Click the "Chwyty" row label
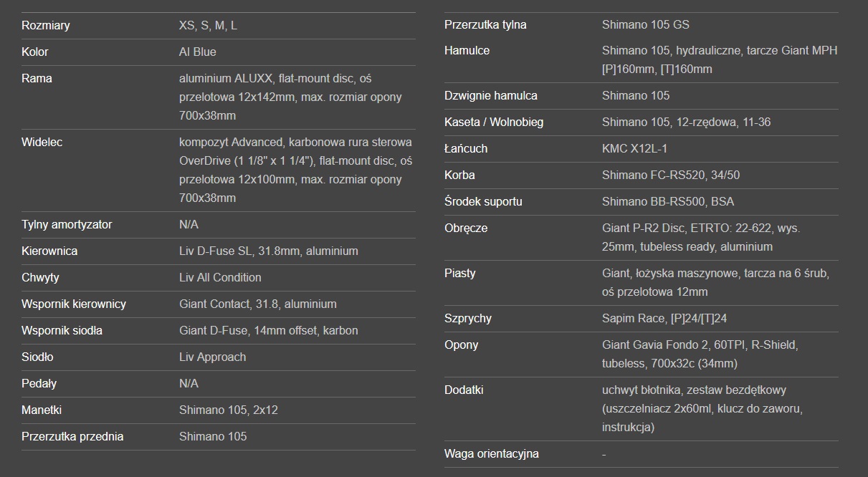The image size is (868, 477). (40, 278)
